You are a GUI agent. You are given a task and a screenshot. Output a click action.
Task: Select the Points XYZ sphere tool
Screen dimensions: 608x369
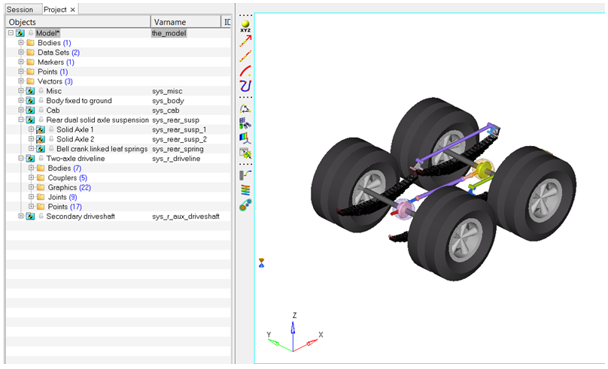tap(245, 26)
